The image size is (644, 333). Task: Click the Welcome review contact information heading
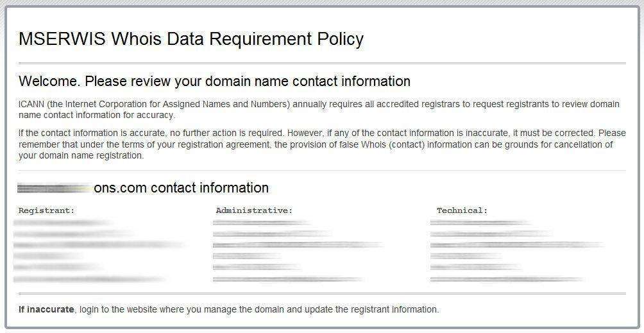(214, 81)
